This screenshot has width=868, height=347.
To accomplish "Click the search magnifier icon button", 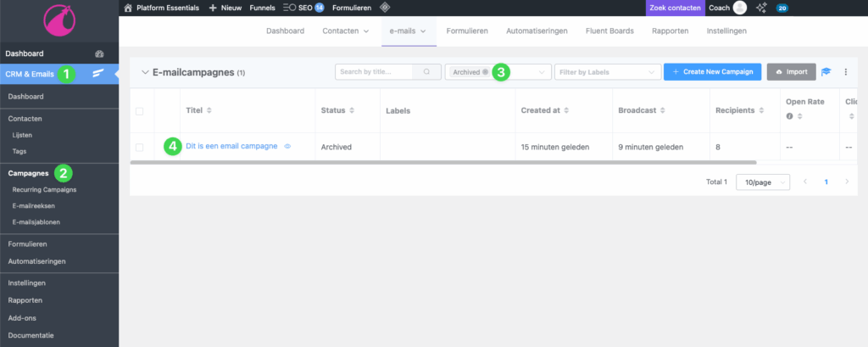I will point(426,72).
